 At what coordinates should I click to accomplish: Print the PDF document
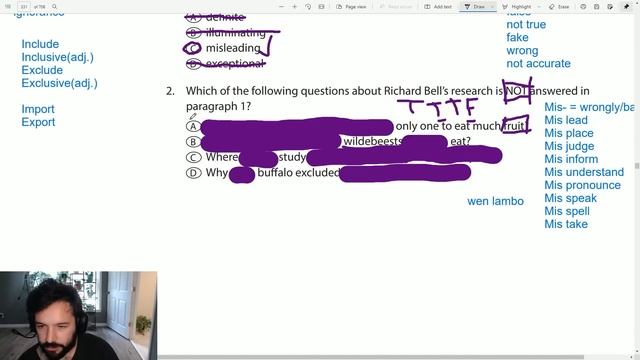(x=583, y=7)
